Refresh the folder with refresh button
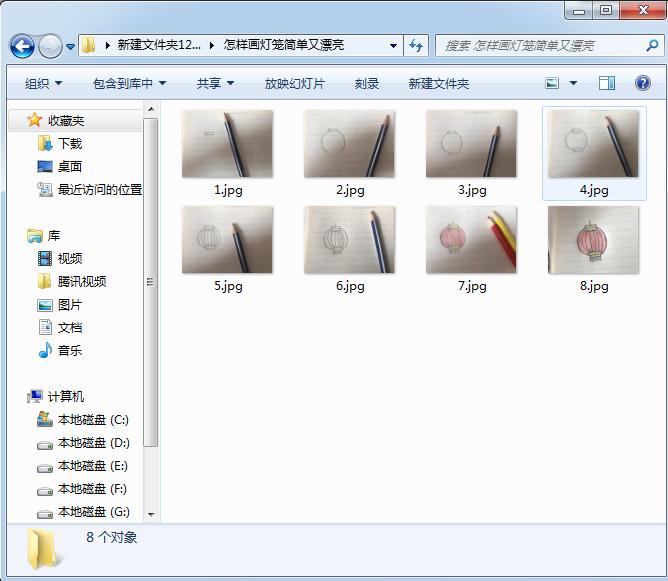 [x=416, y=46]
